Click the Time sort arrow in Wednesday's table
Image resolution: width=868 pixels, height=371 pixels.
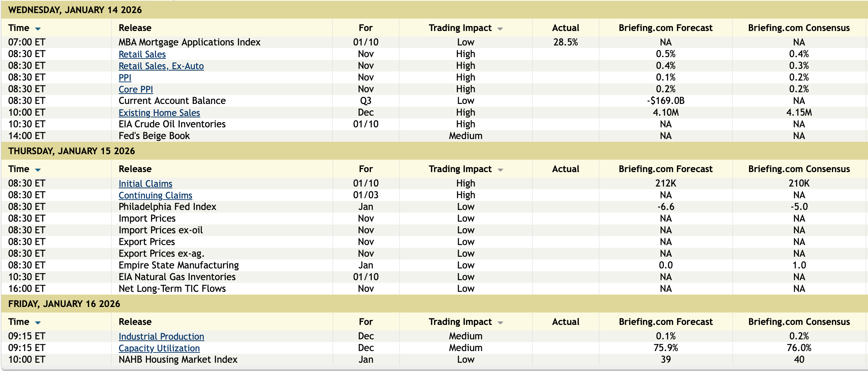tap(38, 29)
